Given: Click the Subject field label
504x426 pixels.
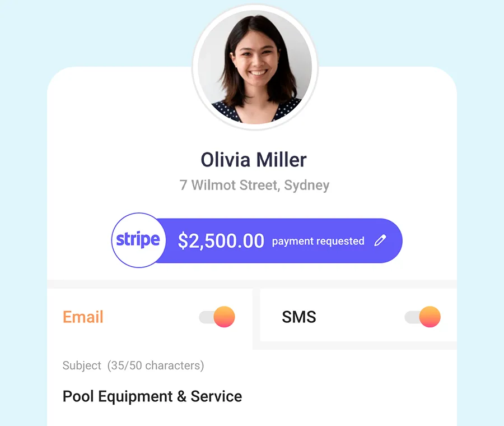Looking at the screenshot, I should point(82,365).
